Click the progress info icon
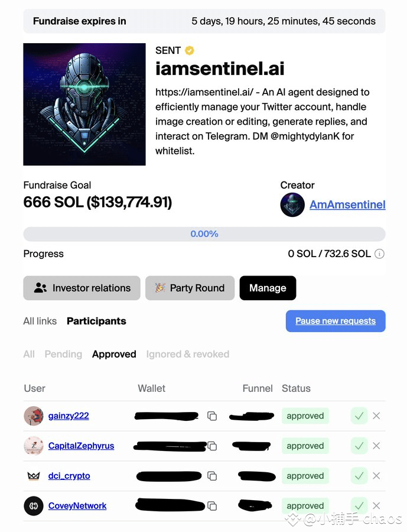407x532 pixels. pyautogui.click(x=379, y=254)
